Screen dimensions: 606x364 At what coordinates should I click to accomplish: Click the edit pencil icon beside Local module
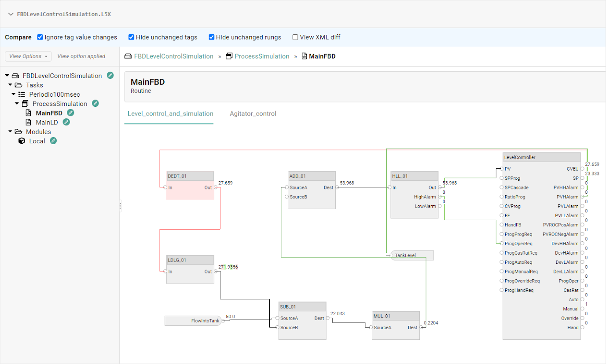coord(53,141)
